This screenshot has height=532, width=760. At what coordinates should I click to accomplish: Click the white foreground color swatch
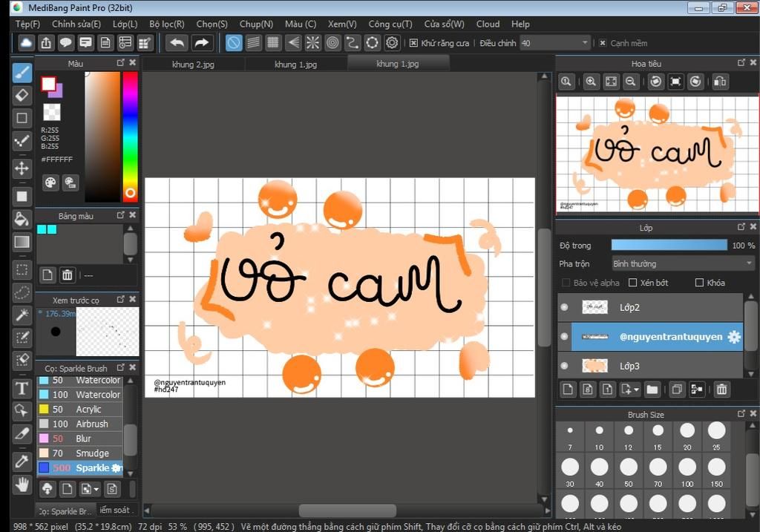tap(48, 84)
